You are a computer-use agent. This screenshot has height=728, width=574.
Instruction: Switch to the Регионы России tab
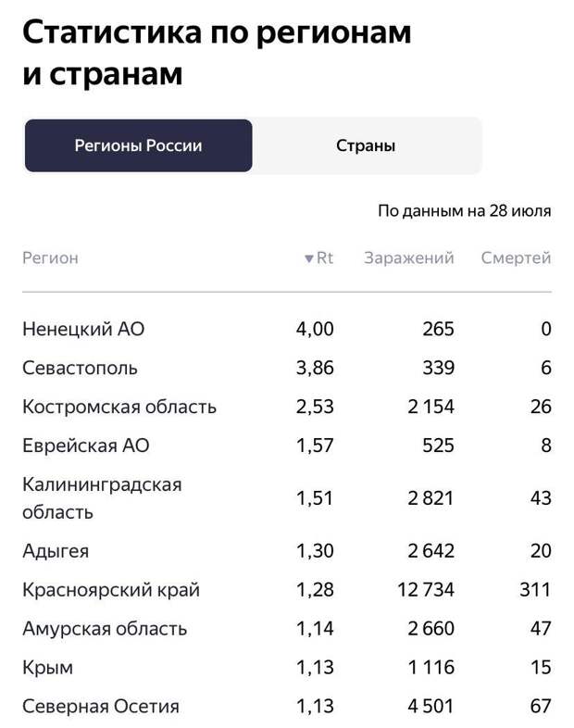tap(138, 145)
